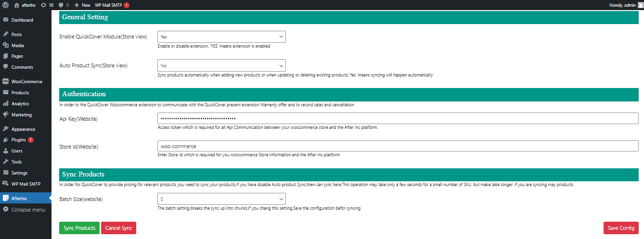The width and height of the screenshot is (644, 239).
Task: Click the Tools wrench icon
Action: click(x=6, y=162)
